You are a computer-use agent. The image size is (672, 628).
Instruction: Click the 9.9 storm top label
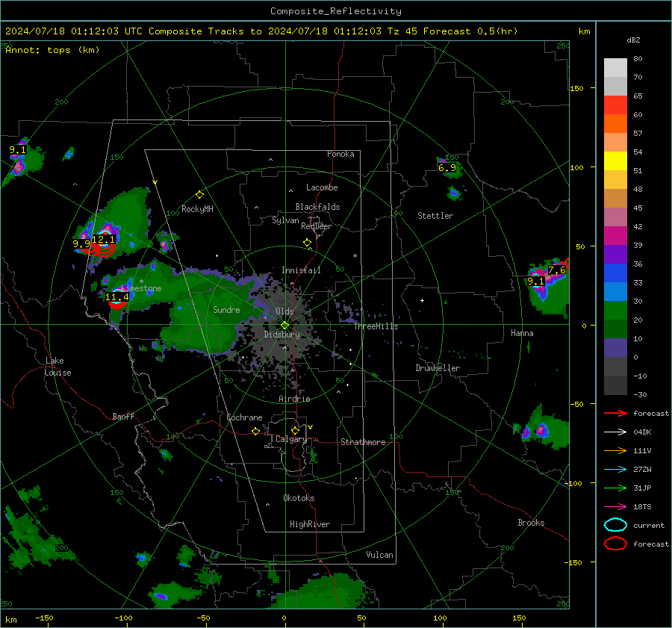click(x=81, y=244)
